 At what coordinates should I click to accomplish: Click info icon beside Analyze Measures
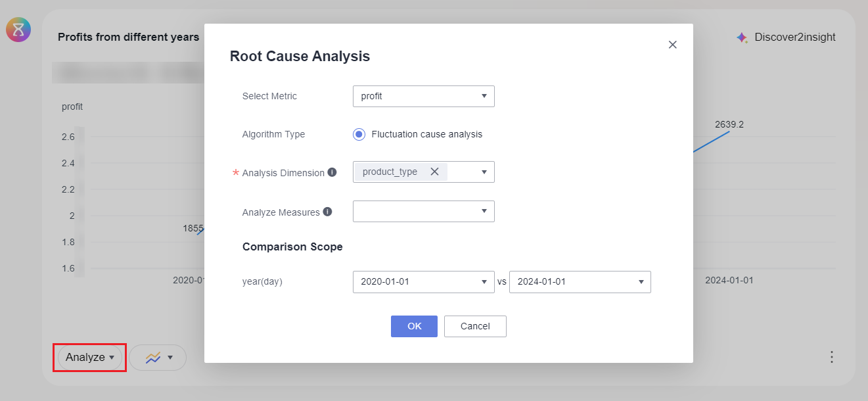click(327, 212)
